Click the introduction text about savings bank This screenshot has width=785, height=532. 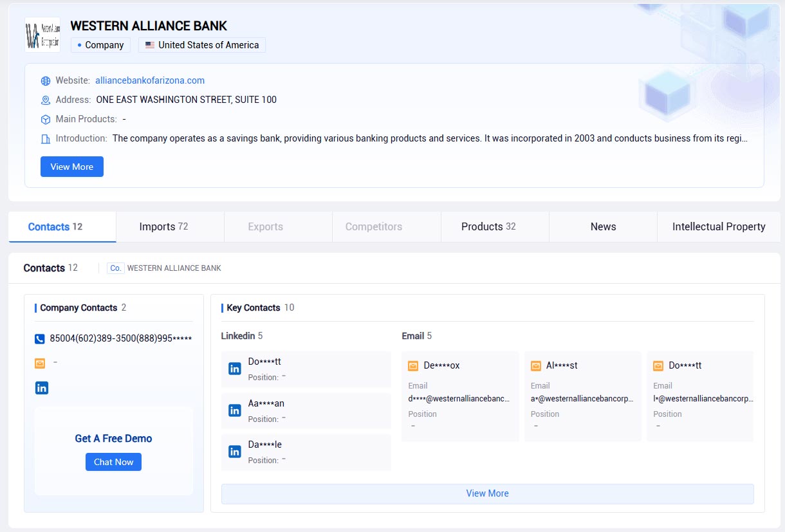tap(430, 138)
